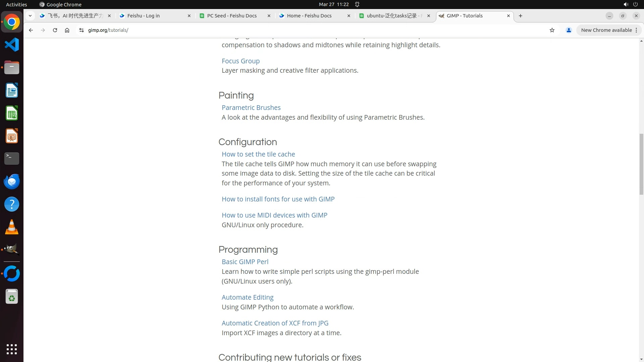The width and height of the screenshot is (644, 362).
Task: Open system volume and power menu
Action: [630, 4]
